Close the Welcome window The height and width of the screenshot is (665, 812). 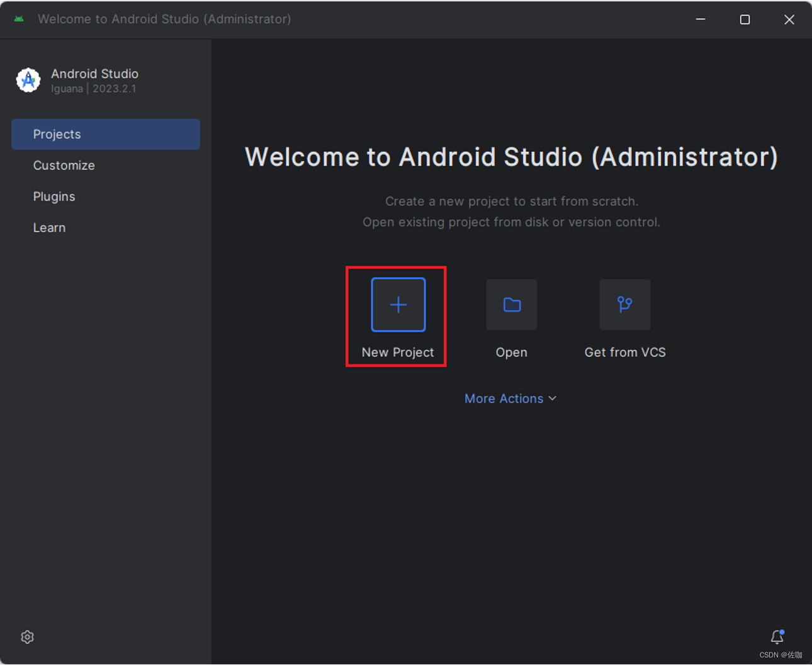(789, 20)
